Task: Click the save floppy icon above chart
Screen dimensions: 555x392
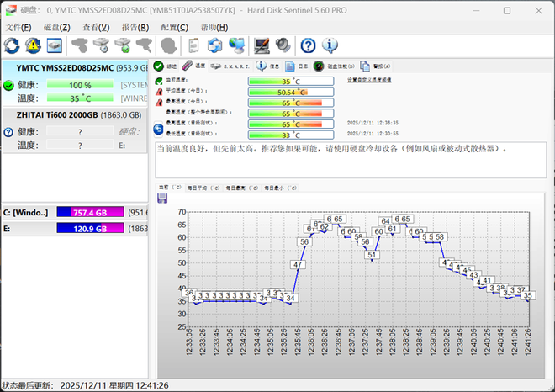Action: point(162,199)
